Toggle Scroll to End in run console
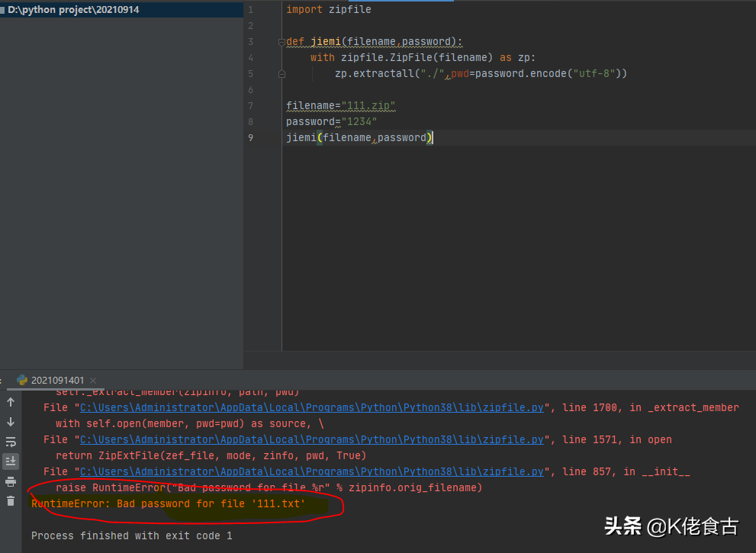Image resolution: width=756 pixels, height=553 pixels. coord(11,461)
